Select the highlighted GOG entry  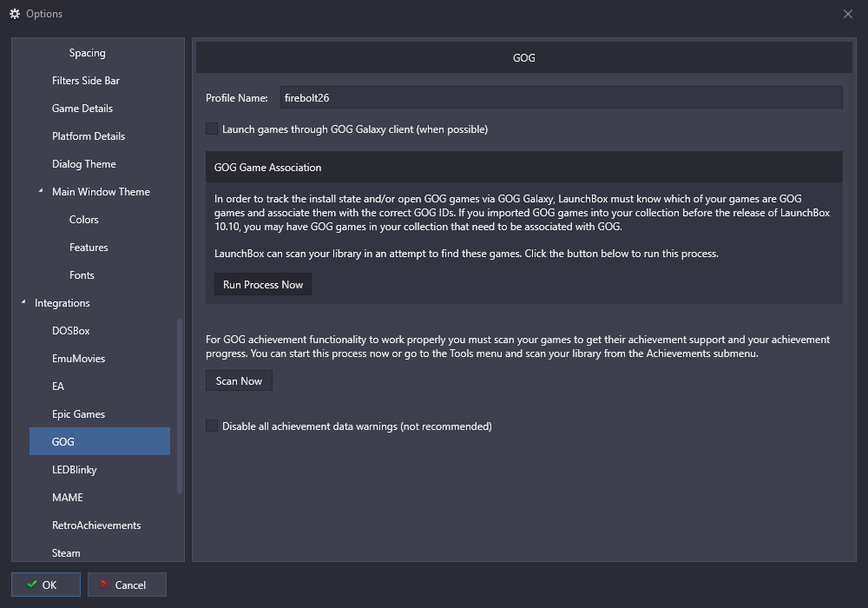coord(100,441)
